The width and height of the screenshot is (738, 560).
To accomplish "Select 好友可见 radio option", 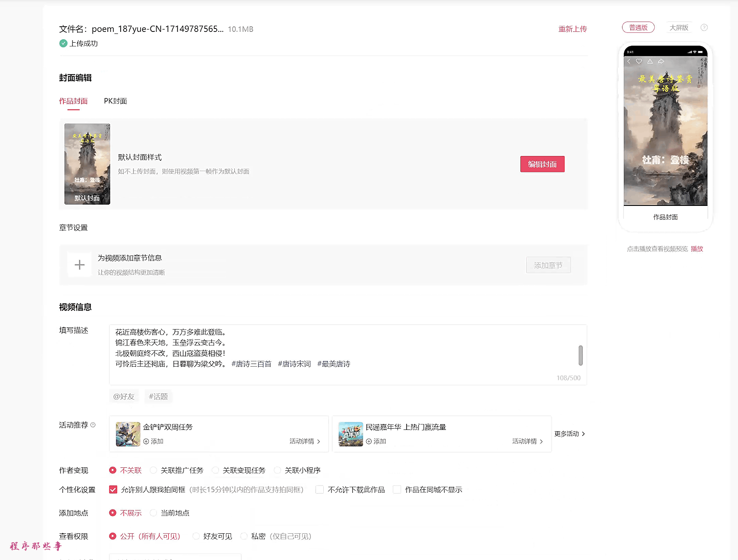I will tap(196, 536).
